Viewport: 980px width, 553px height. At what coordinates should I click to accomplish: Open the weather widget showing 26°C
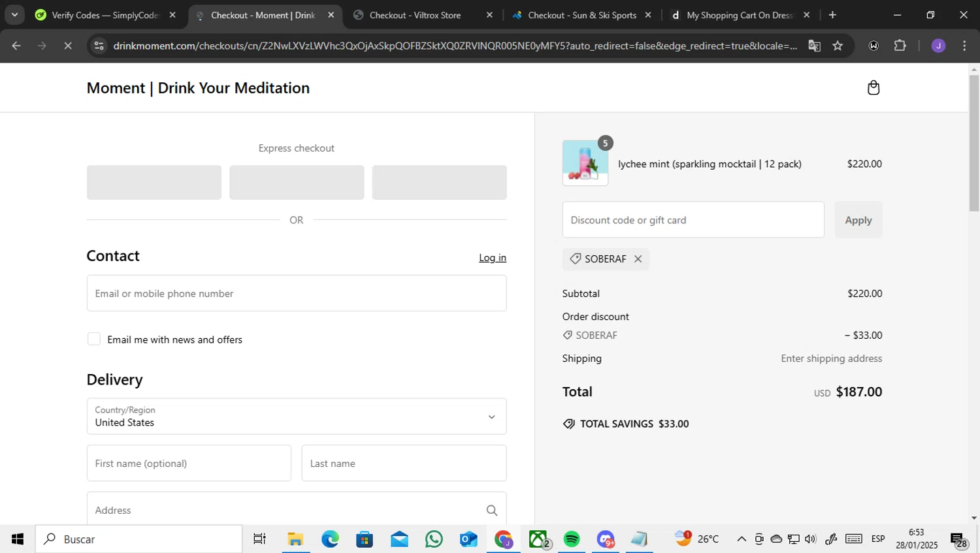(x=696, y=539)
